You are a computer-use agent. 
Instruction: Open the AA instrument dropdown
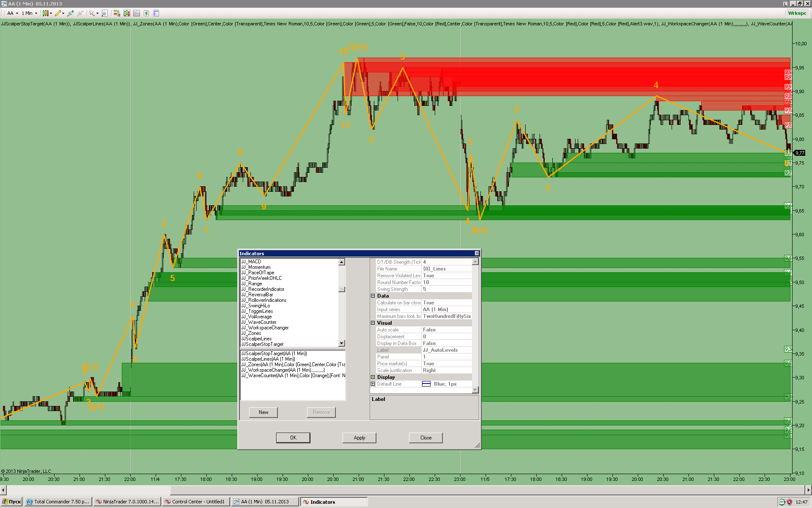click(x=13, y=13)
